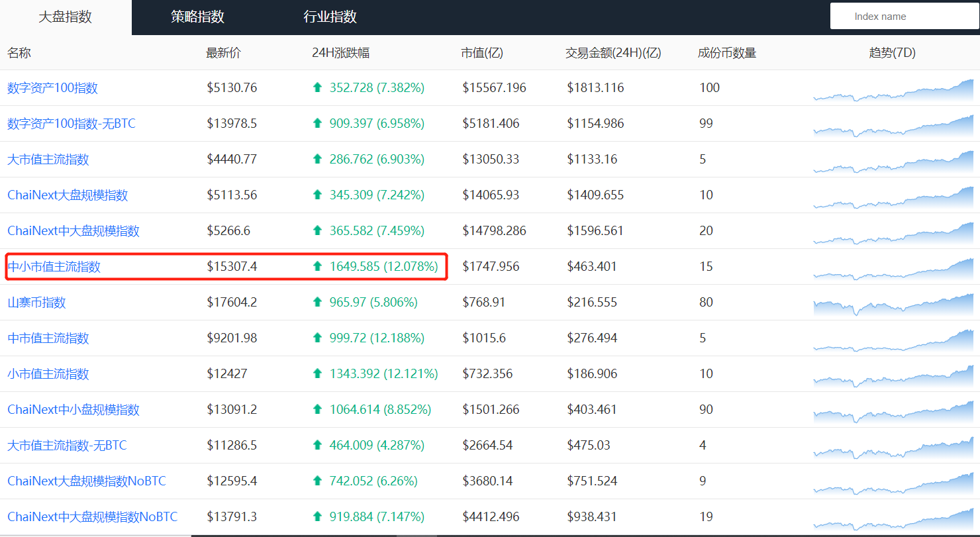Click the green up arrow beside 464.009
This screenshot has width=980, height=537.
click(x=317, y=445)
